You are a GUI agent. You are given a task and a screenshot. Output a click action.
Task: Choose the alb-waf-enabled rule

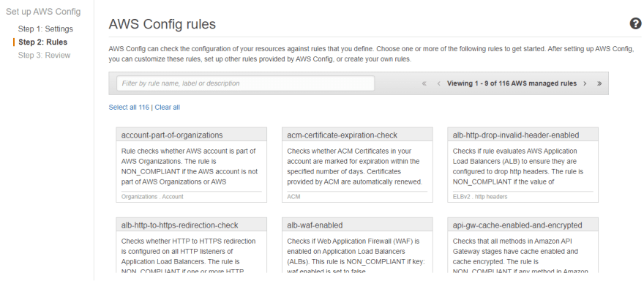click(x=357, y=245)
